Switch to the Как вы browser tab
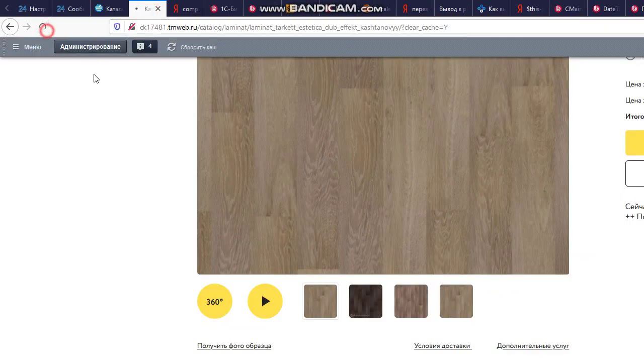The height and width of the screenshot is (362, 644). coord(492,9)
